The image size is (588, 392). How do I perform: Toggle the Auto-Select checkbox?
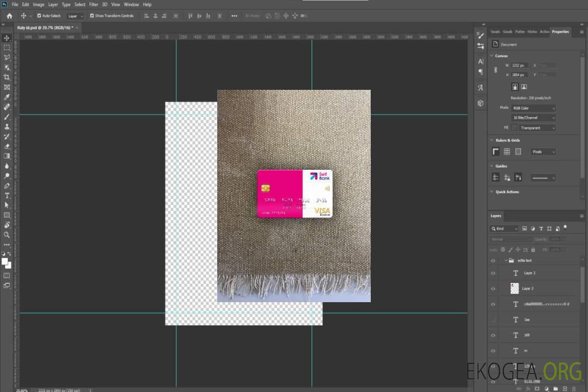39,16
